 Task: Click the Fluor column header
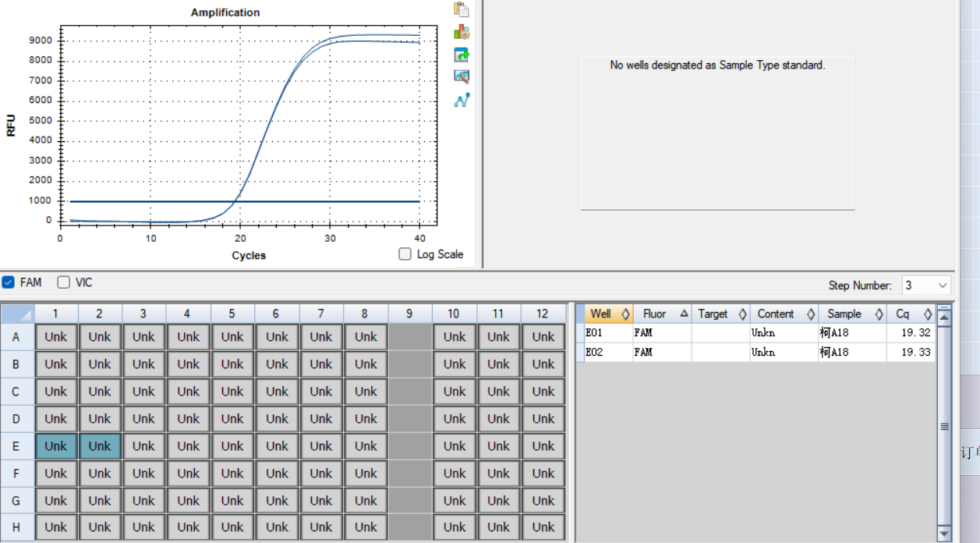tap(663, 314)
